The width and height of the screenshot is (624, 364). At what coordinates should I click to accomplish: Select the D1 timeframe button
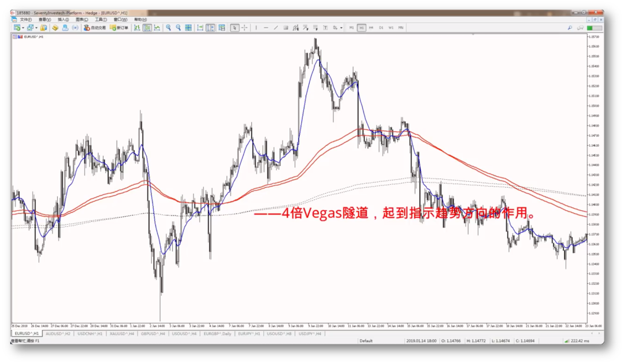point(381,28)
